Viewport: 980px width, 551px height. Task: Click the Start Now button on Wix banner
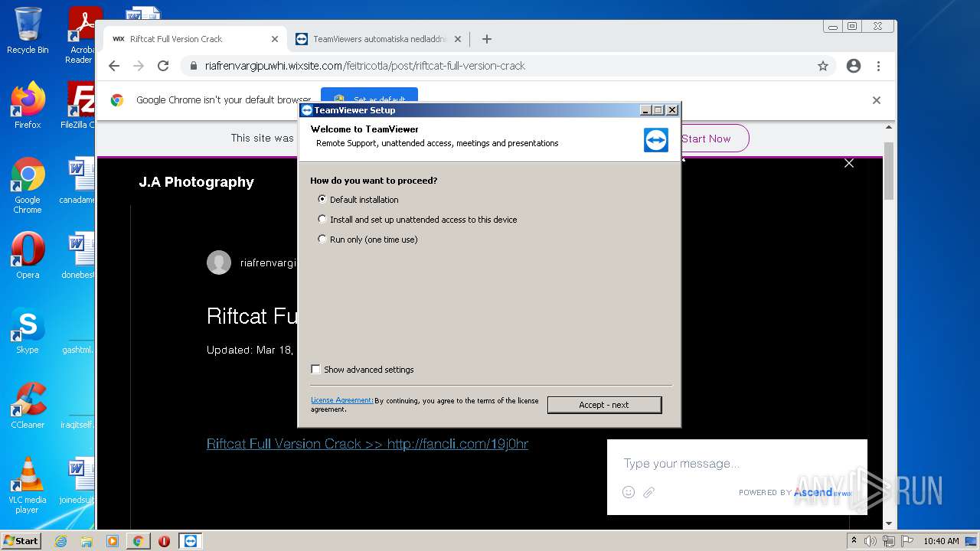(x=706, y=139)
